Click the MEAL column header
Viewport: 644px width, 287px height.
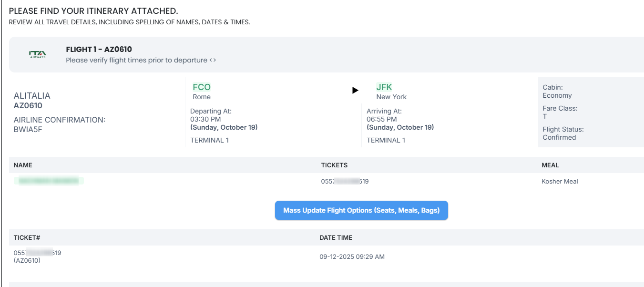(550, 165)
